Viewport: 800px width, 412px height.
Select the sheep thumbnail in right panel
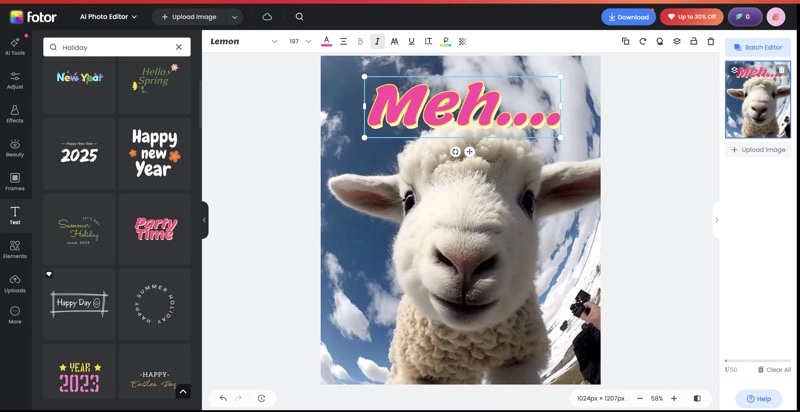pos(758,100)
